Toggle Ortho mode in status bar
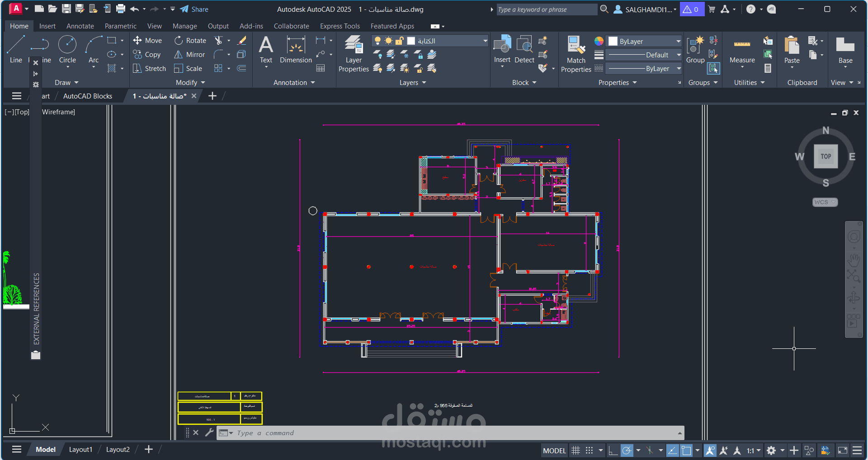 [x=613, y=451]
